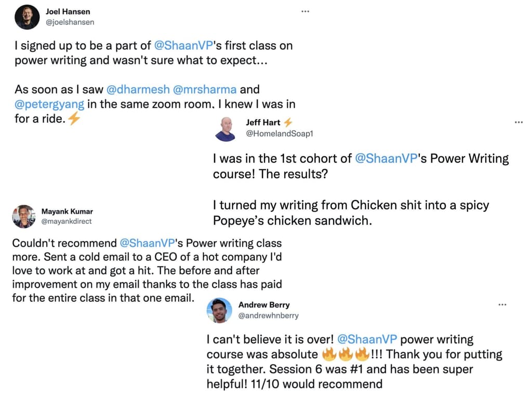This screenshot has width=532, height=399.
Task: Follow the @petergyang mention link
Action: tap(49, 104)
